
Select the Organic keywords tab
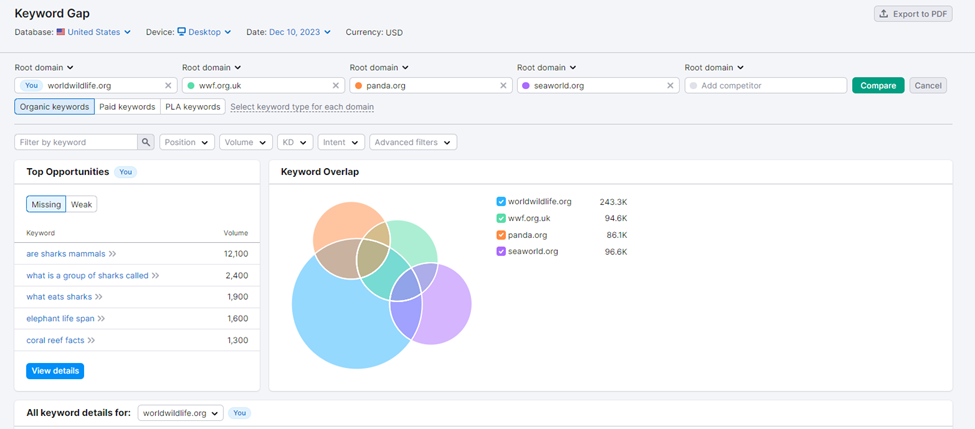point(55,107)
